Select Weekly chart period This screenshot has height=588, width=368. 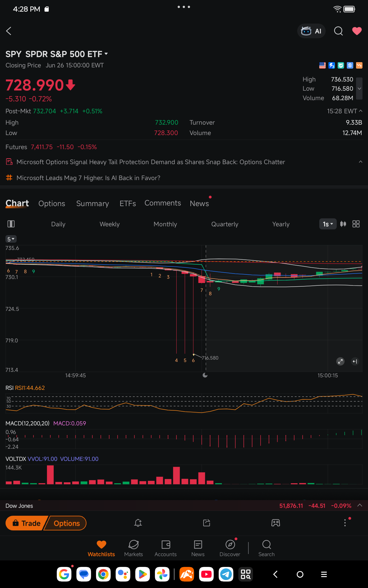pos(109,224)
